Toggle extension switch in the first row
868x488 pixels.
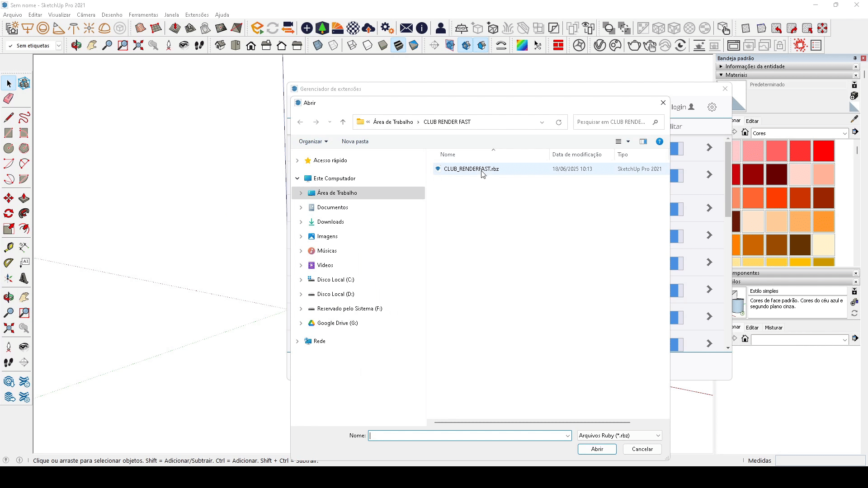point(677,148)
